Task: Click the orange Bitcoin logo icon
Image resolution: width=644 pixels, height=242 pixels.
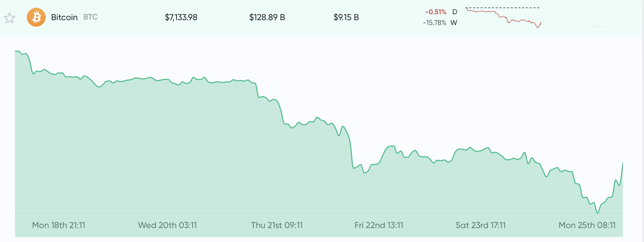Action: click(x=36, y=17)
